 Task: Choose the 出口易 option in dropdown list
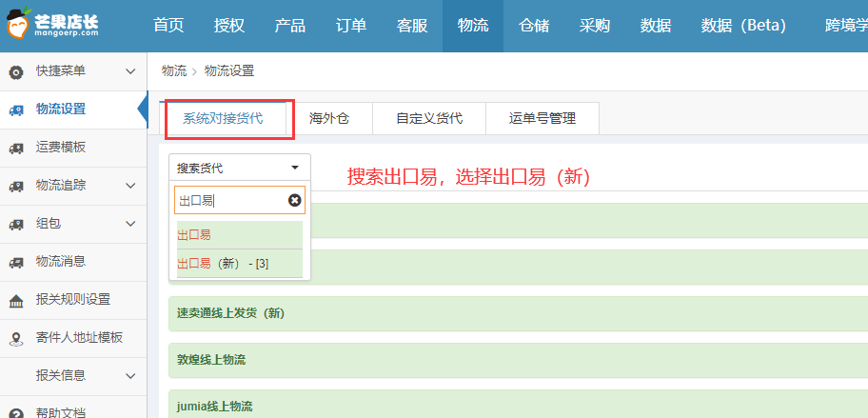(x=240, y=235)
